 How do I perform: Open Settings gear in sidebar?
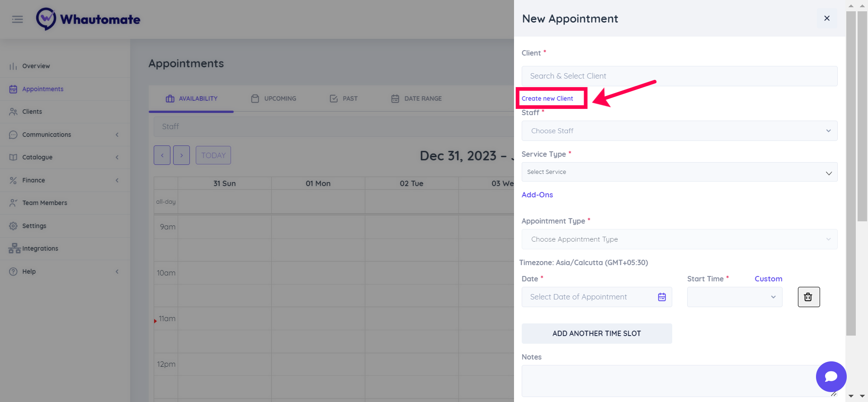click(34, 226)
